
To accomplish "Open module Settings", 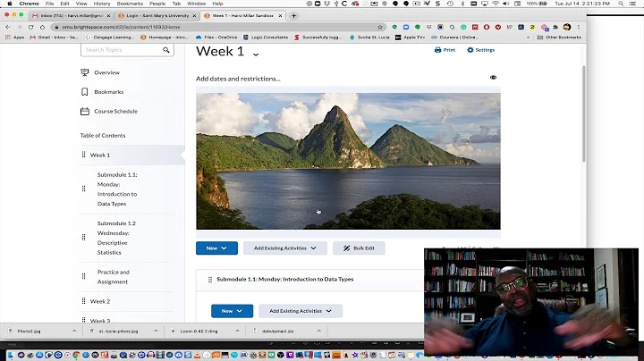I will (480, 50).
